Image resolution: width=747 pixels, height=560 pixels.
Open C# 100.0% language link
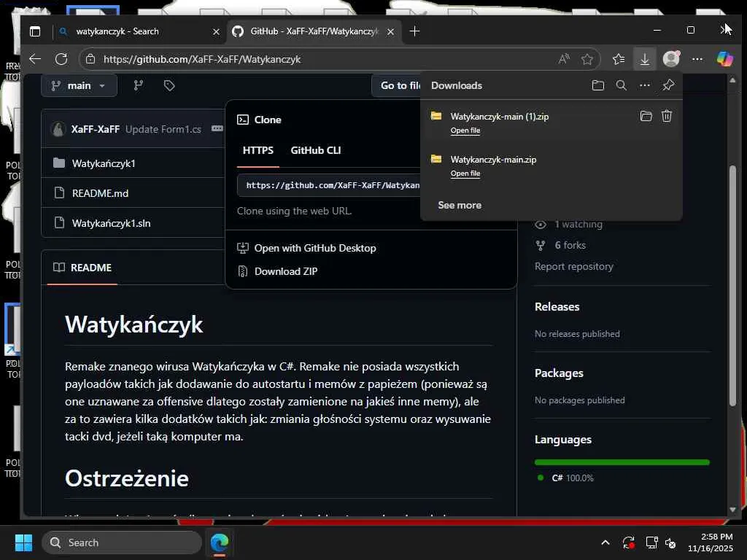(x=572, y=478)
